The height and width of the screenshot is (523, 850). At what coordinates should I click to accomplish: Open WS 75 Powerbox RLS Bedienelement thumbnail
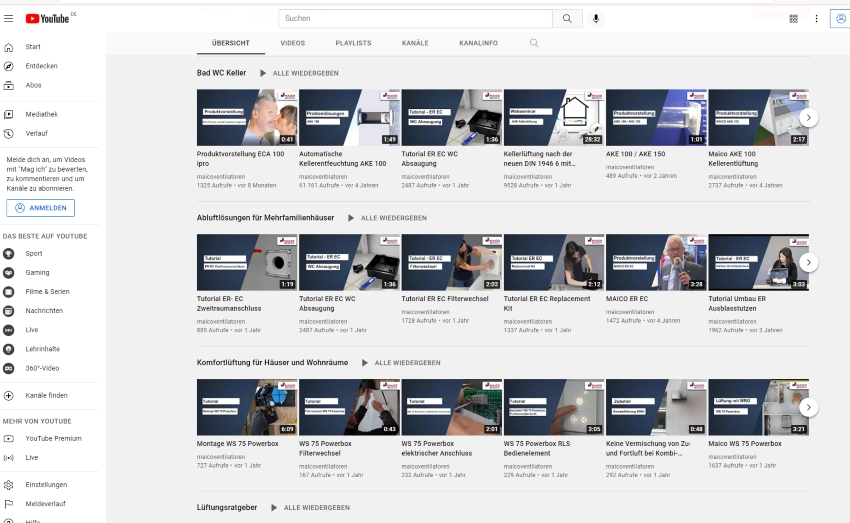click(553, 407)
